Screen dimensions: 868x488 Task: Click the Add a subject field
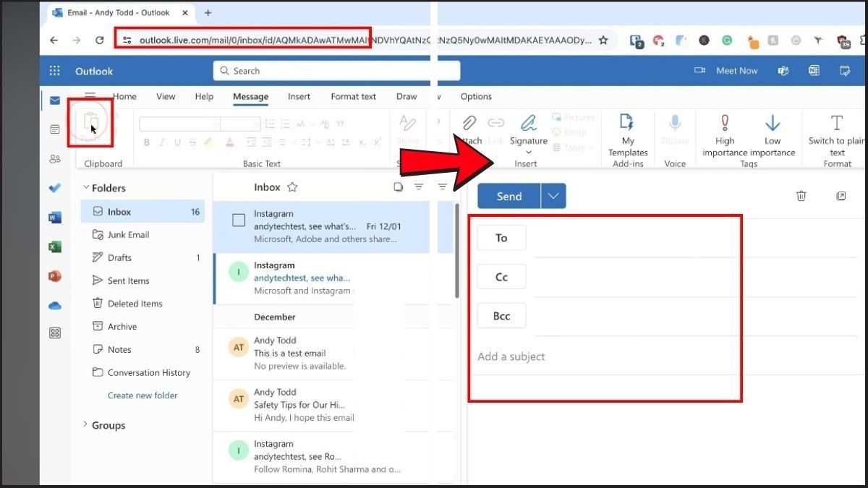tap(667, 356)
